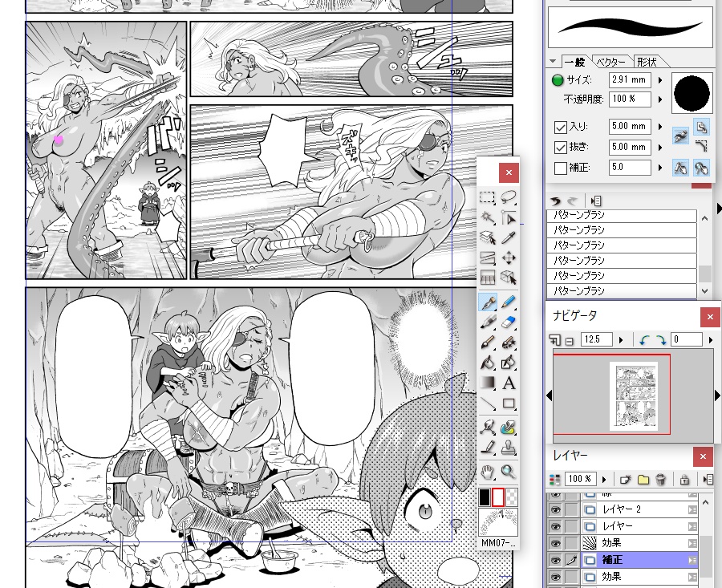Rotate view clockwise in Navigator
Image resolution: width=722 pixels, height=588 pixels.
click(661, 340)
